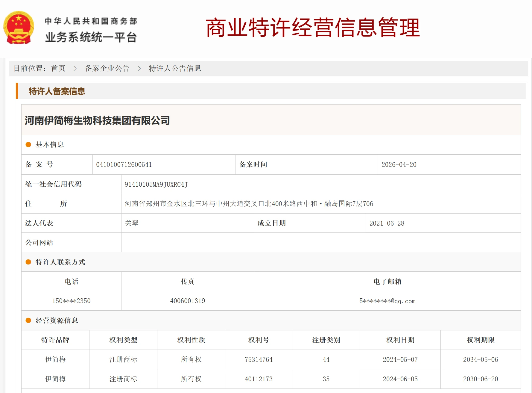Select right date 2024-06-05

click(x=400, y=379)
